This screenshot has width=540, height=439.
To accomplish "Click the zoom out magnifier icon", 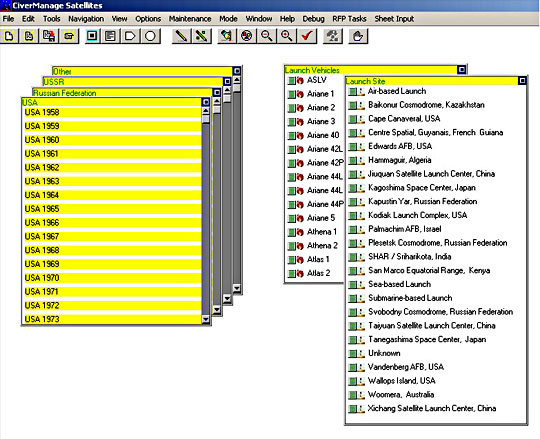I will (x=266, y=36).
